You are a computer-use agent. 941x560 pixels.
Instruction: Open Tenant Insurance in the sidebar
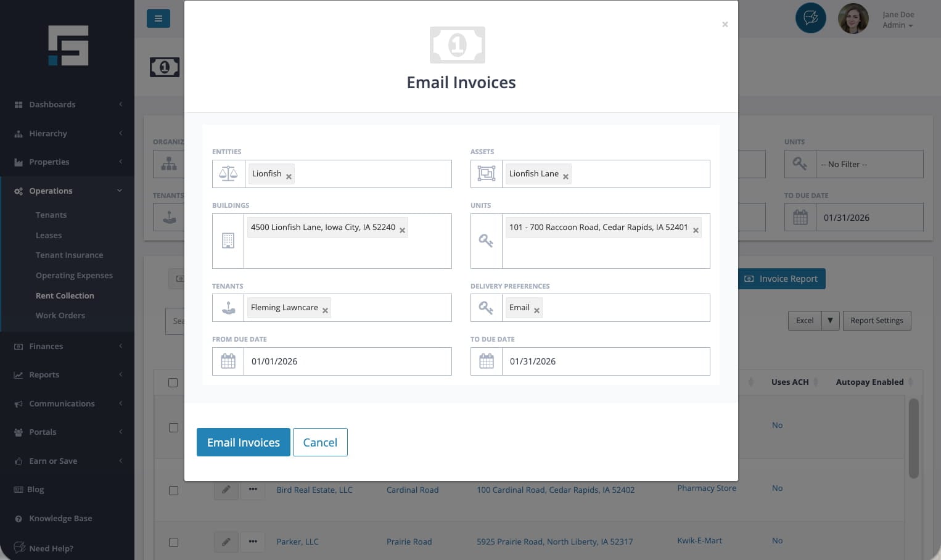pos(69,255)
